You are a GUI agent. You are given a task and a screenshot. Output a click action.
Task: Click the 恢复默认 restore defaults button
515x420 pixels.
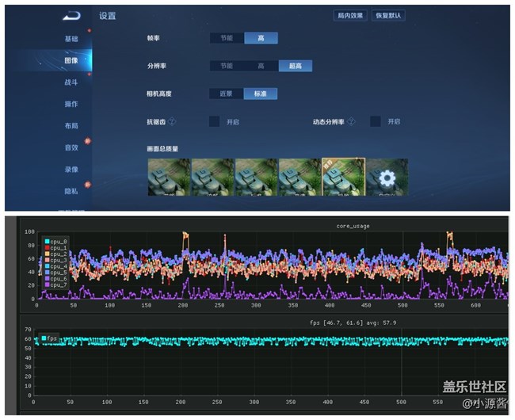388,15
